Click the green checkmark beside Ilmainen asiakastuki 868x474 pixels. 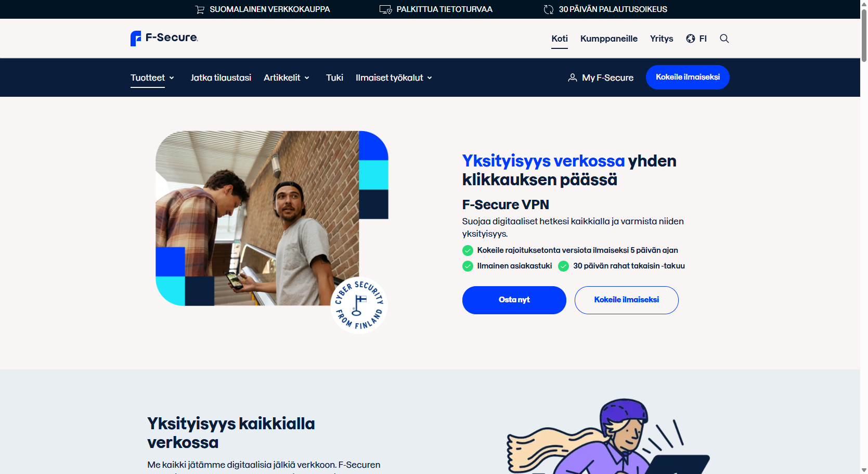pos(468,266)
